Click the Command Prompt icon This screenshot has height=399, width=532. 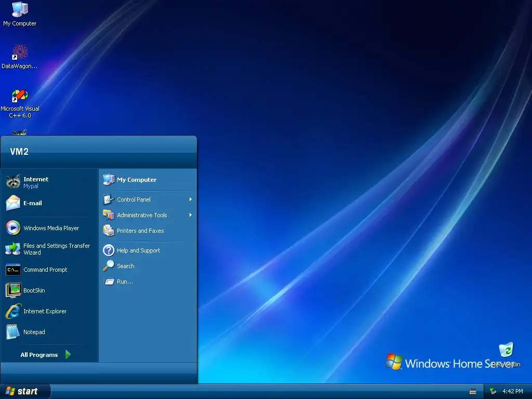coord(13,270)
